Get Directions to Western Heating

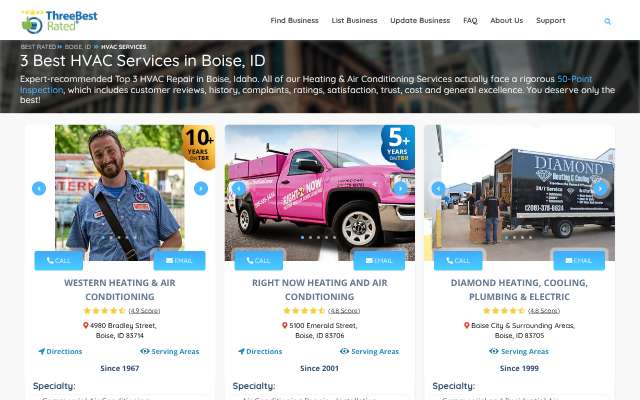coord(60,351)
